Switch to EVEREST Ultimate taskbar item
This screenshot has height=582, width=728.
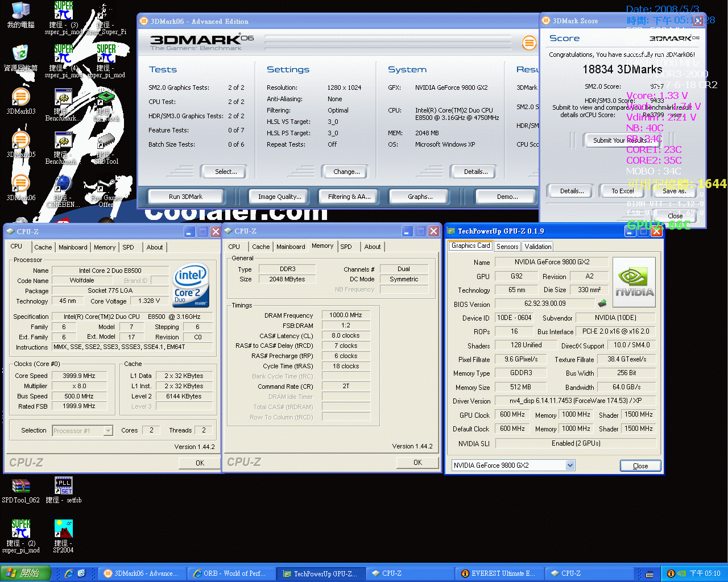point(498,573)
